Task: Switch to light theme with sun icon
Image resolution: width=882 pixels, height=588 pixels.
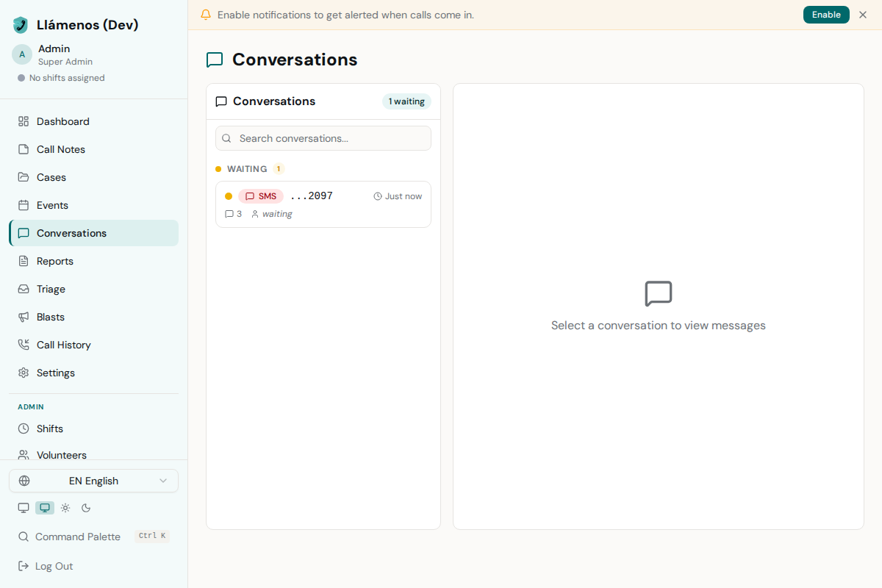Action: point(65,508)
